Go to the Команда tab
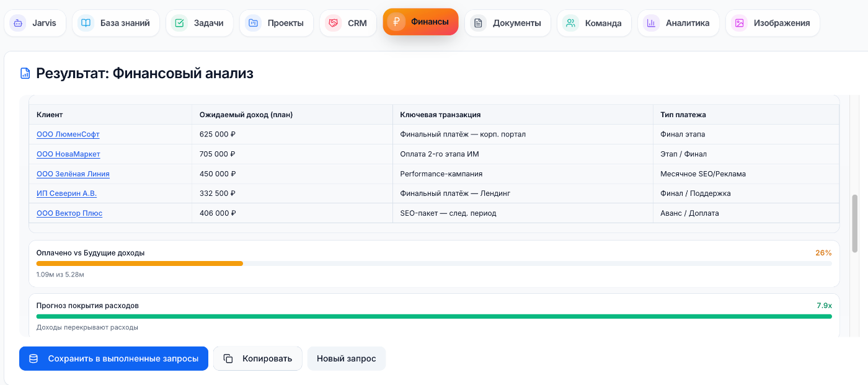Viewport: 868px width, 385px height. [x=594, y=23]
